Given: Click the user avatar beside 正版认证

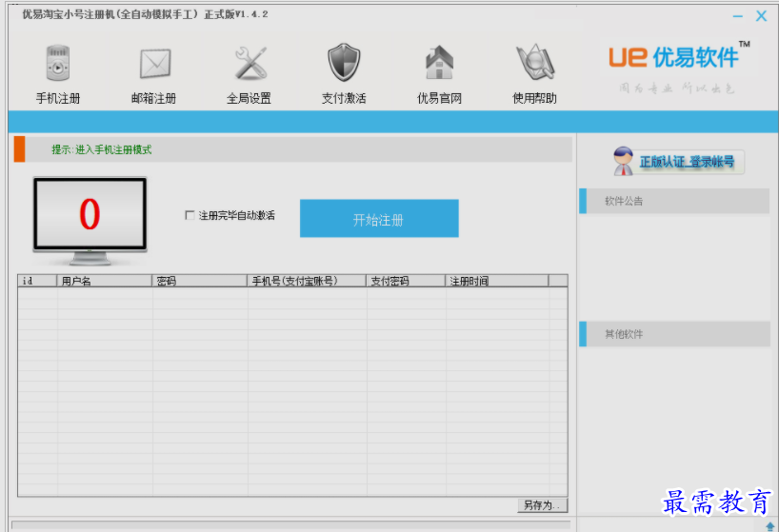Looking at the screenshot, I should coord(623,161).
